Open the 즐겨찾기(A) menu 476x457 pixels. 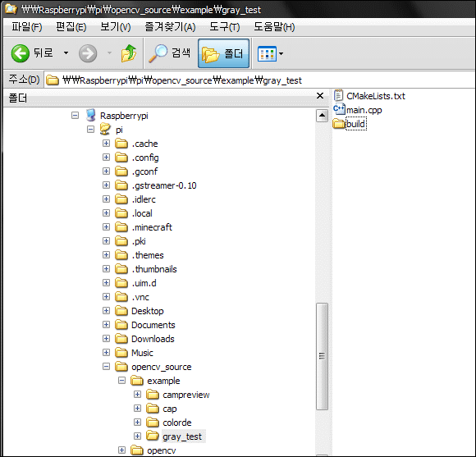pyautogui.click(x=170, y=27)
